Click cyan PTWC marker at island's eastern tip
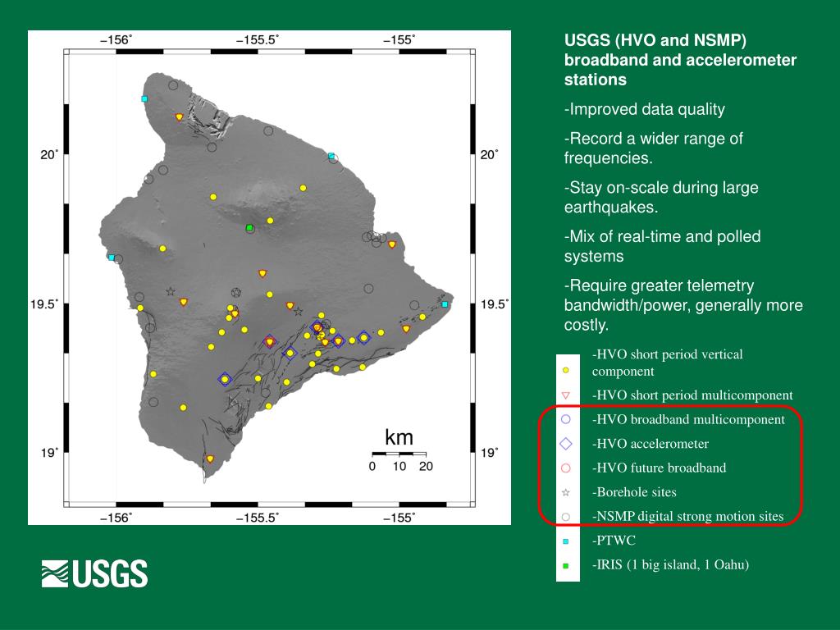The width and height of the screenshot is (840, 630). 445,304
